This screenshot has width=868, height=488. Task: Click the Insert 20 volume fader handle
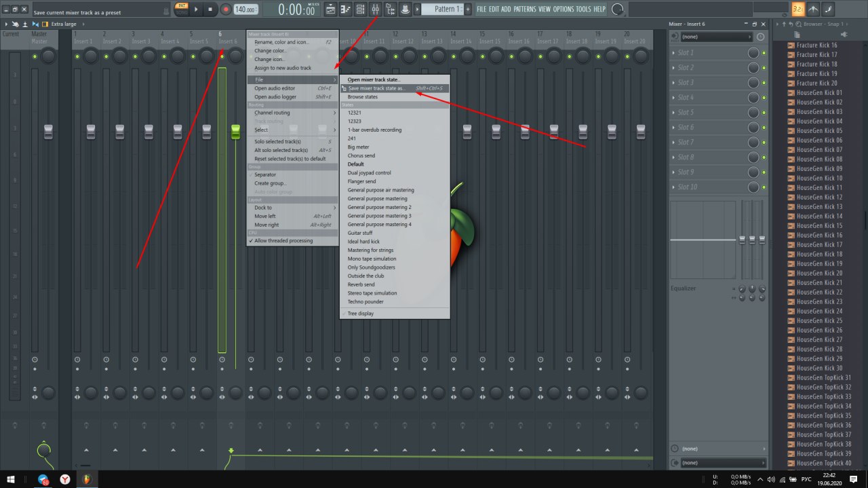tap(641, 132)
